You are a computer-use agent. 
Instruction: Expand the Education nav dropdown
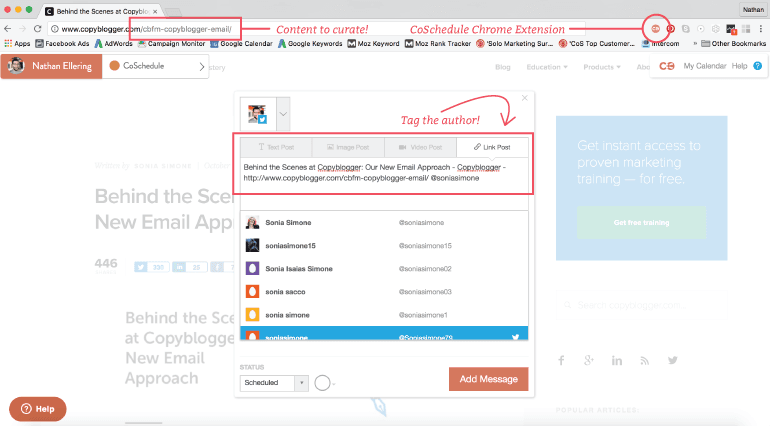547,67
